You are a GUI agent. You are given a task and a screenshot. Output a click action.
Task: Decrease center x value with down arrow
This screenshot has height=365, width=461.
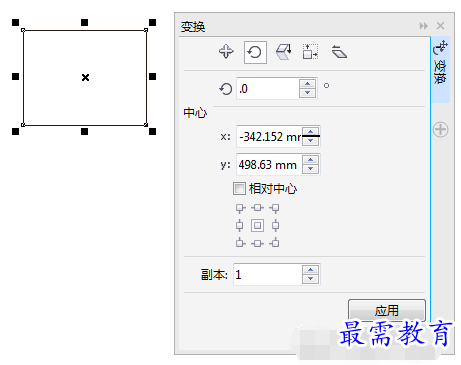pyautogui.click(x=311, y=141)
